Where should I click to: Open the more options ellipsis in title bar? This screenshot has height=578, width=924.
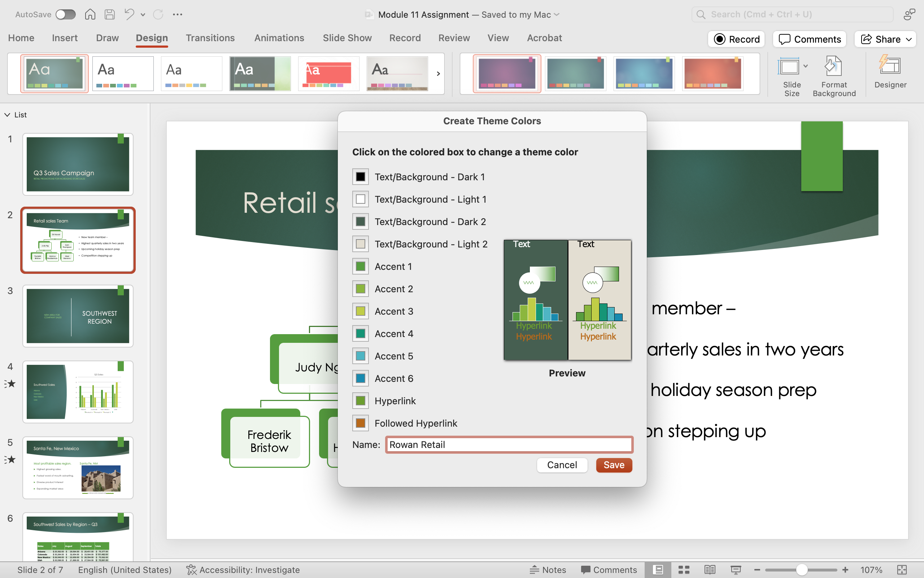pyautogui.click(x=178, y=14)
